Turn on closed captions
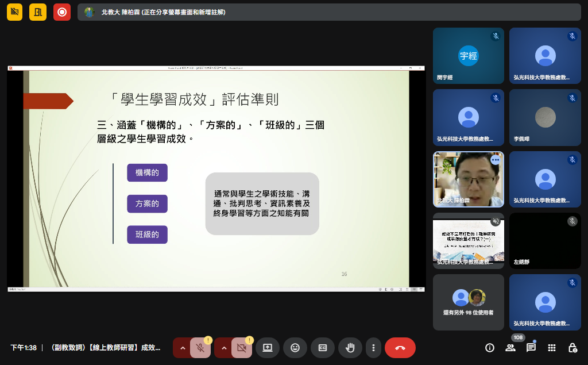588x365 pixels. click(323, 348)
